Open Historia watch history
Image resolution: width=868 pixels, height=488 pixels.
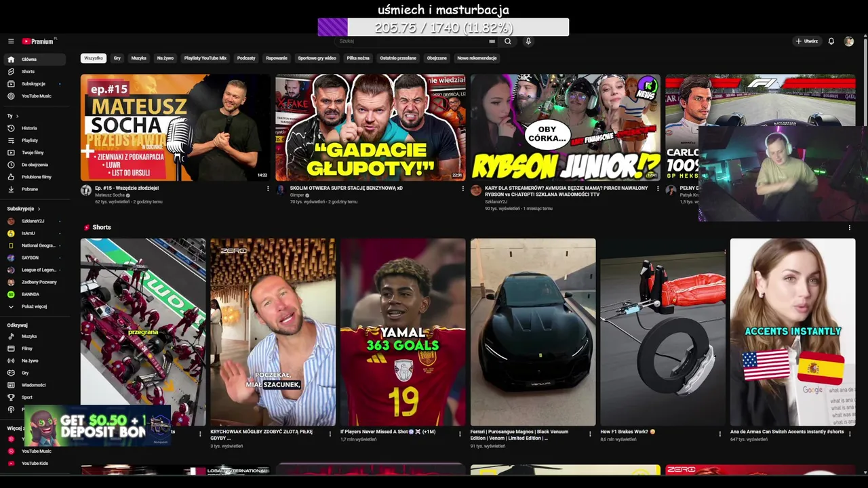(35, 128)
